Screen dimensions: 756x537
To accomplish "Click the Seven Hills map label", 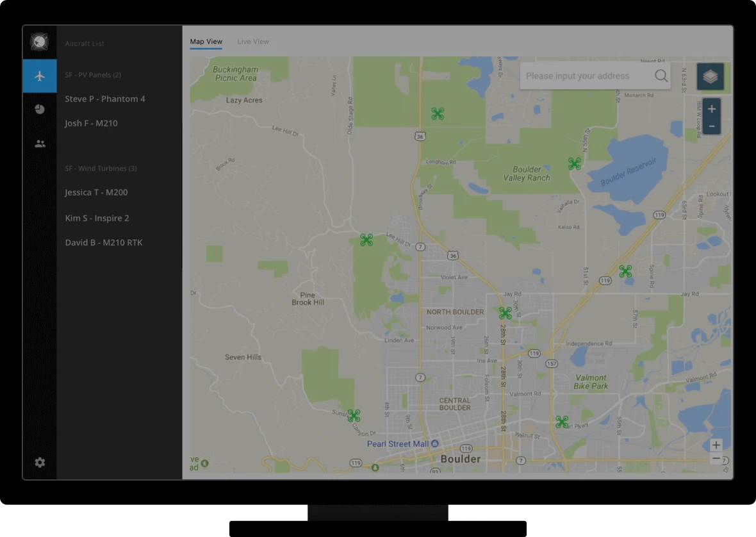I will pos(243,357).
